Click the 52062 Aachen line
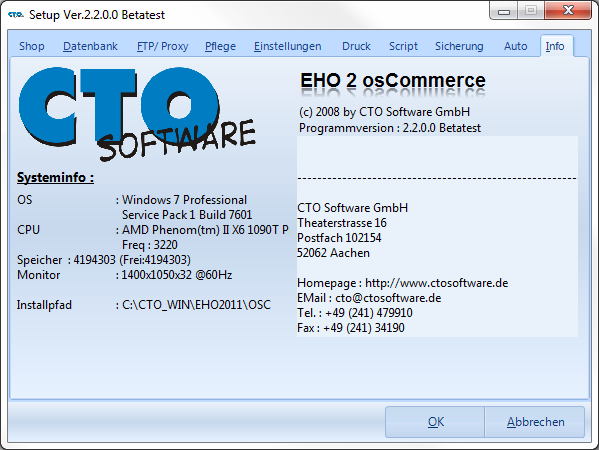Viewport: 599px width, 450px height. point(333,253)
